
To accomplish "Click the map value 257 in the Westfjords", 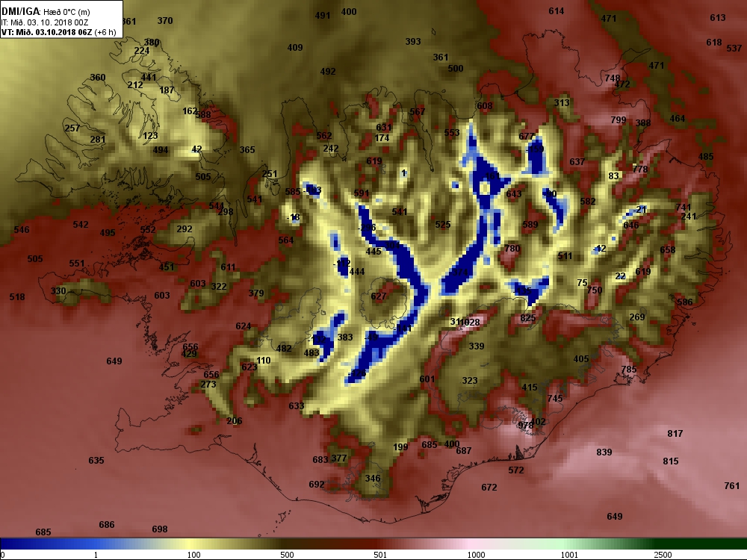I will pyautogui.click(x=72, y=128).
